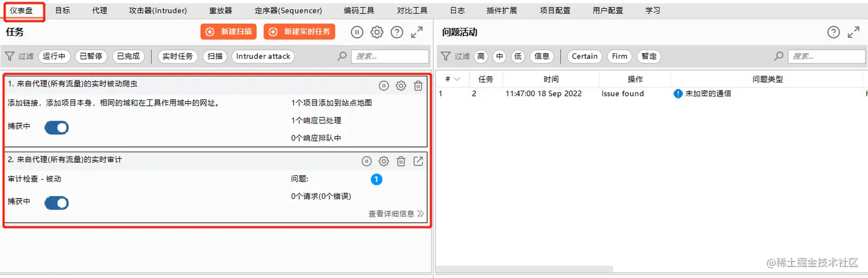Screen dimensions: 868x278
Task: Toggle the 已完成 task filter
Action: tap(128, 56)
